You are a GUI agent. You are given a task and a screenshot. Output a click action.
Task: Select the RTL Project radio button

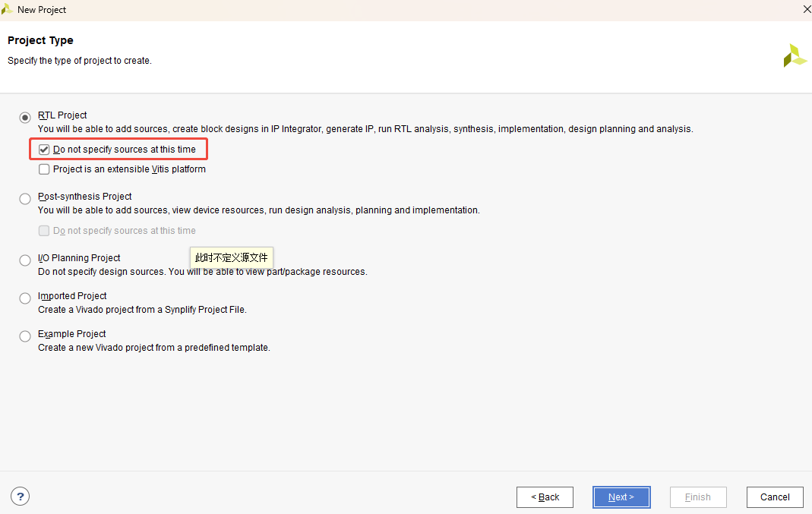tap(25, 118)
